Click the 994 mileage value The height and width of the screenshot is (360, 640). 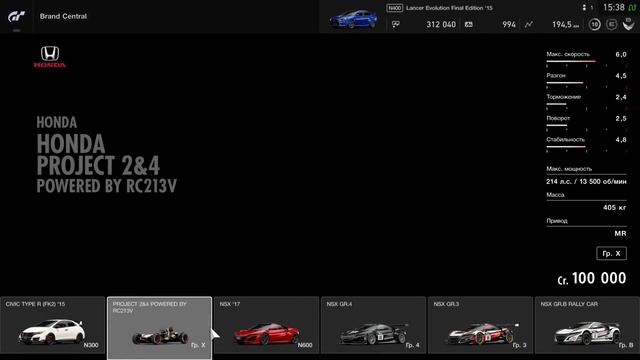[509, 24]
